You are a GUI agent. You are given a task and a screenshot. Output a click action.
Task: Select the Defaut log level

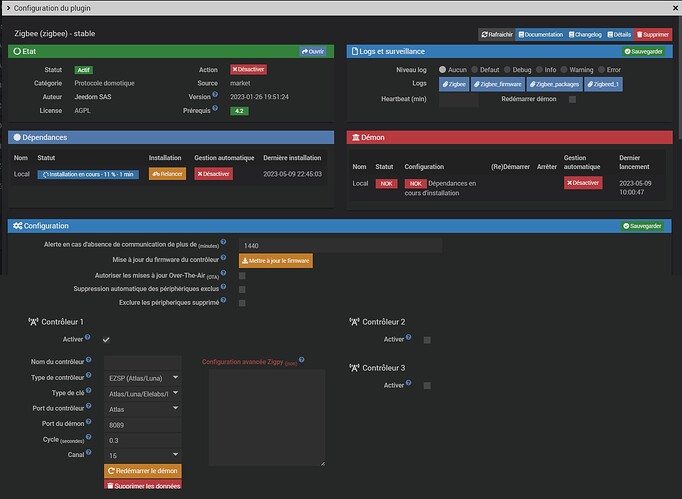(x=475, y=70)
